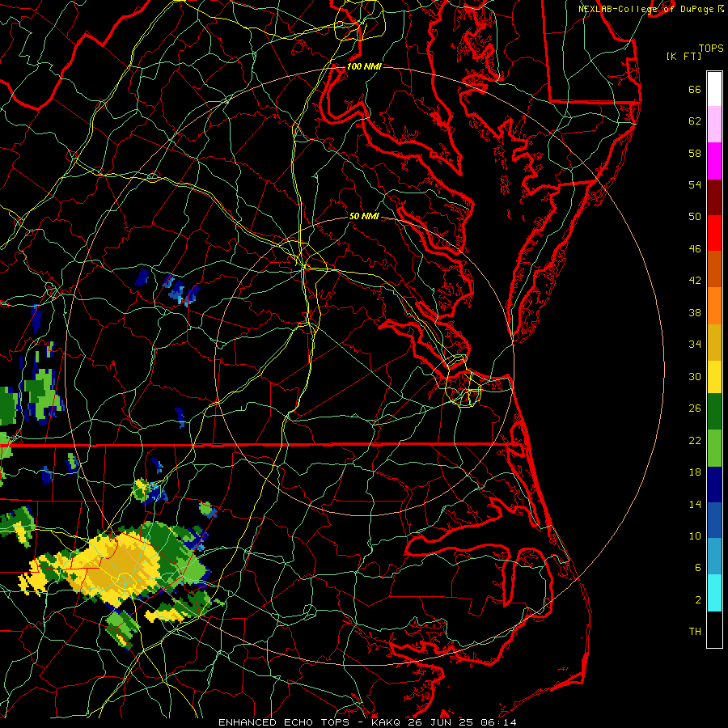The image size is (728, 728).
Task: Click the light blue legend swatch near 6
Action: pyautogui.click(x=714, y=557)
